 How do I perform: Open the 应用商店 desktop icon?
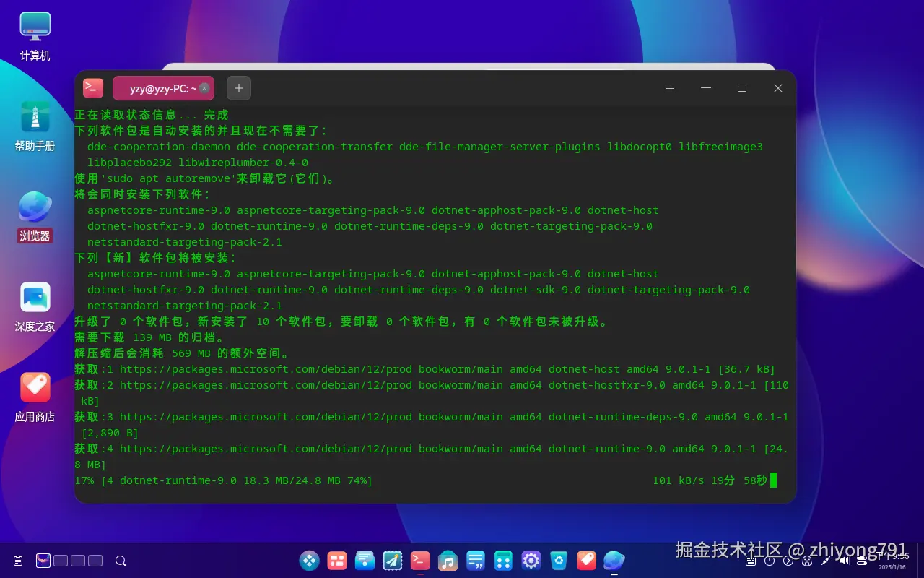[x=35, y=397]
